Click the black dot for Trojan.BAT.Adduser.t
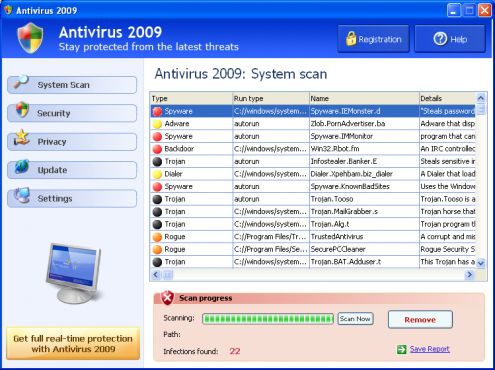The image size is (495, 370). point(157,262)
